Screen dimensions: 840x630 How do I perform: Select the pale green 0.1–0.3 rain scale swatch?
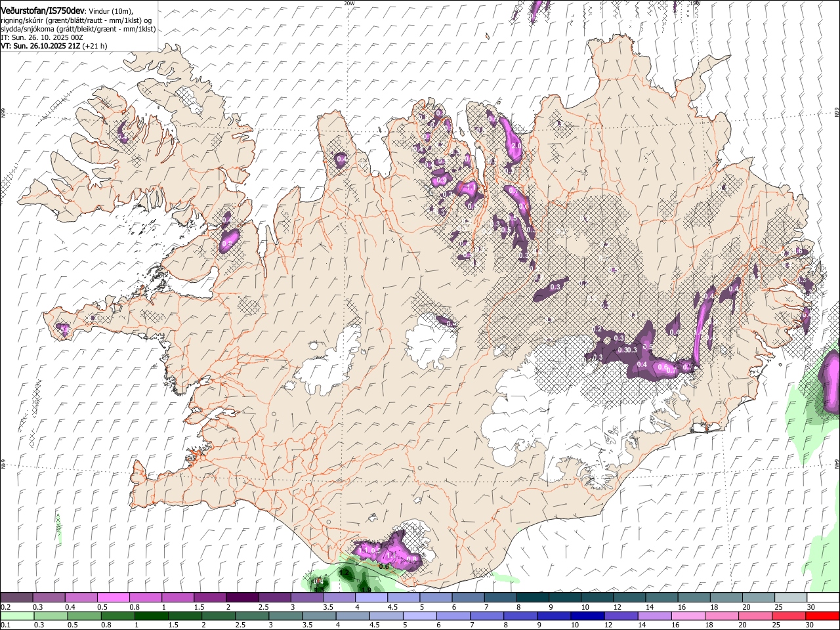click(16, 616)
